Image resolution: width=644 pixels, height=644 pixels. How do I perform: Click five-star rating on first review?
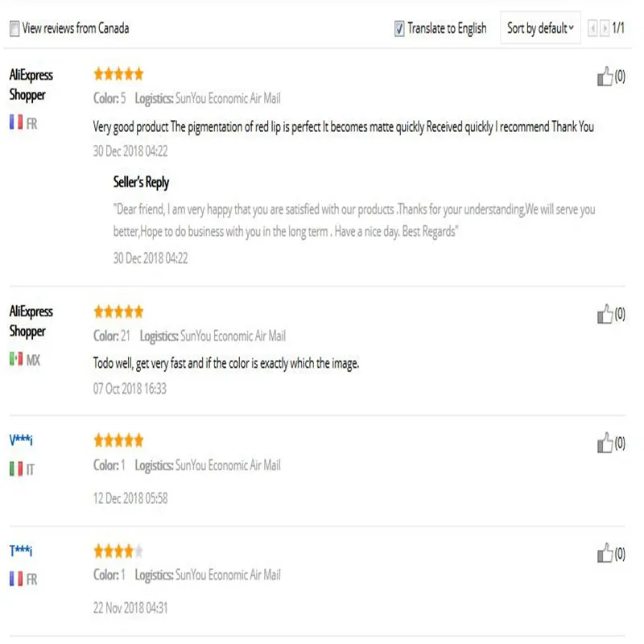[118, 74]
